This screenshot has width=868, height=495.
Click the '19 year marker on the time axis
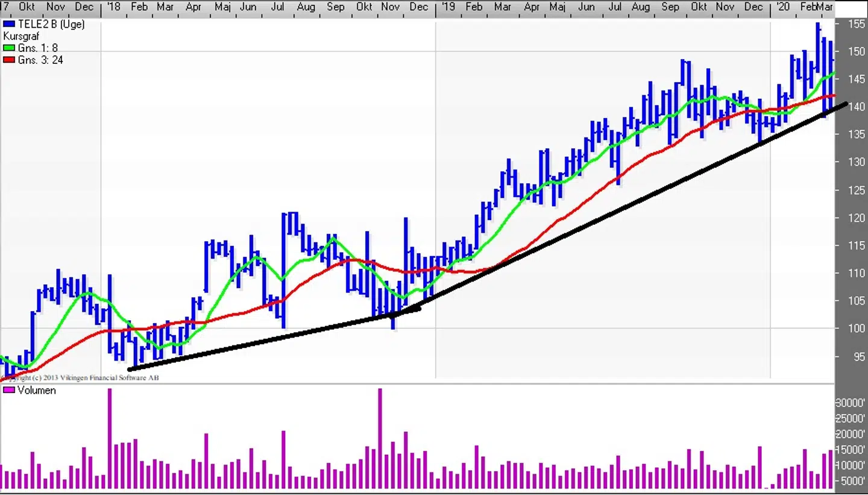[448, 7]
